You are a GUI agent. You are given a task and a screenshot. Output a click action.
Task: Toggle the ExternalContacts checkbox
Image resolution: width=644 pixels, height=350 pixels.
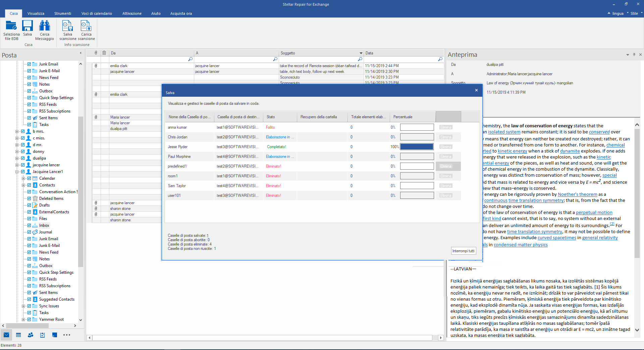29,212
